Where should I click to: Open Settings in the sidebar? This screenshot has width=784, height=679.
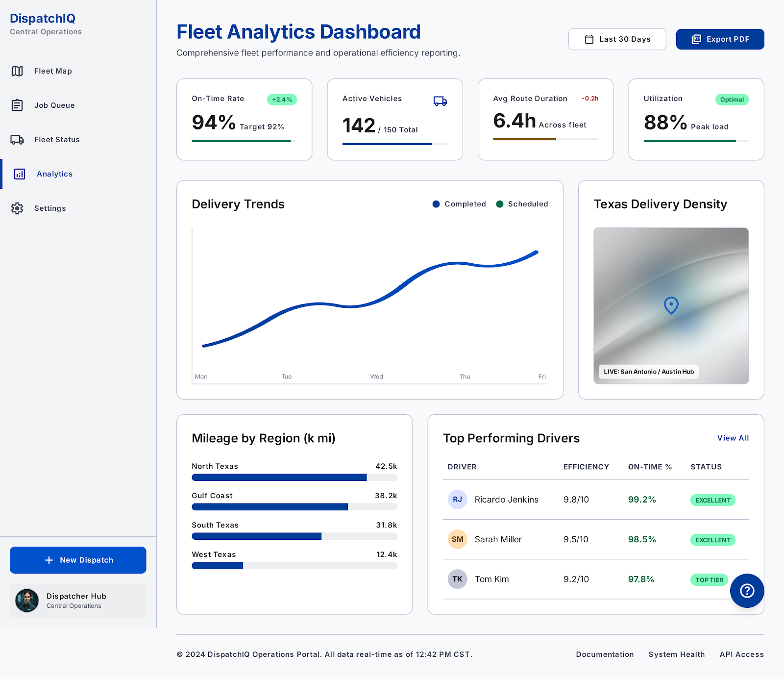pos(78,208)
